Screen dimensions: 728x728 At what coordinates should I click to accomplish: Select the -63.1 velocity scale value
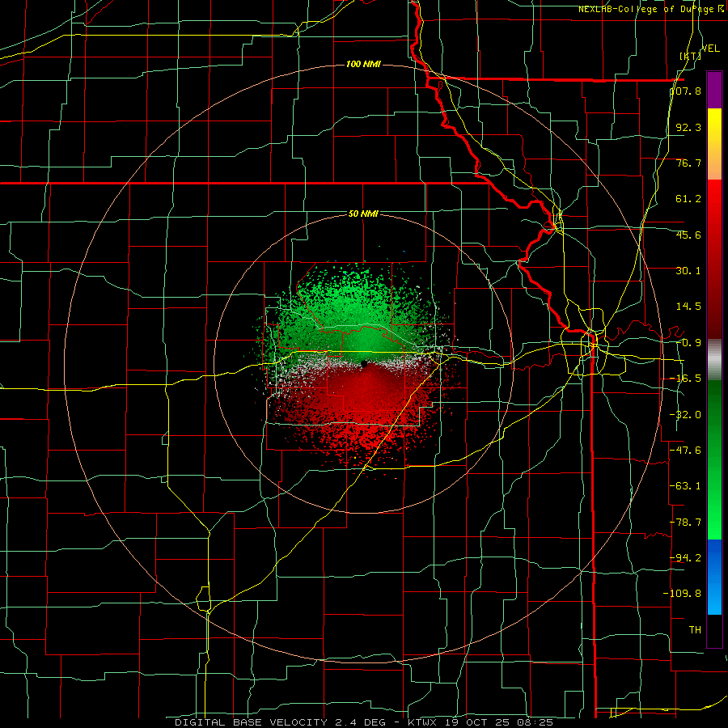click(686, 486)
